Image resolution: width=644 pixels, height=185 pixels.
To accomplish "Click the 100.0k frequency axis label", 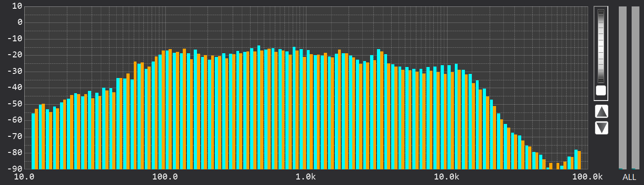I will coord(588,177).
